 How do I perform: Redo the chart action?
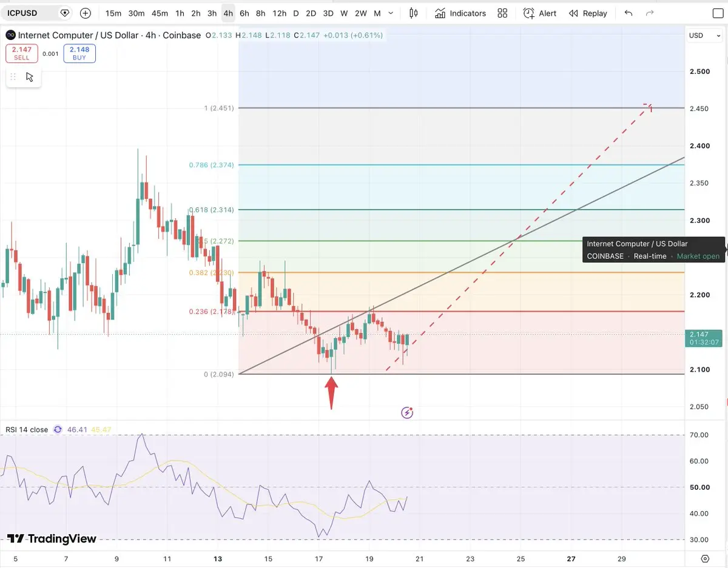650,13
